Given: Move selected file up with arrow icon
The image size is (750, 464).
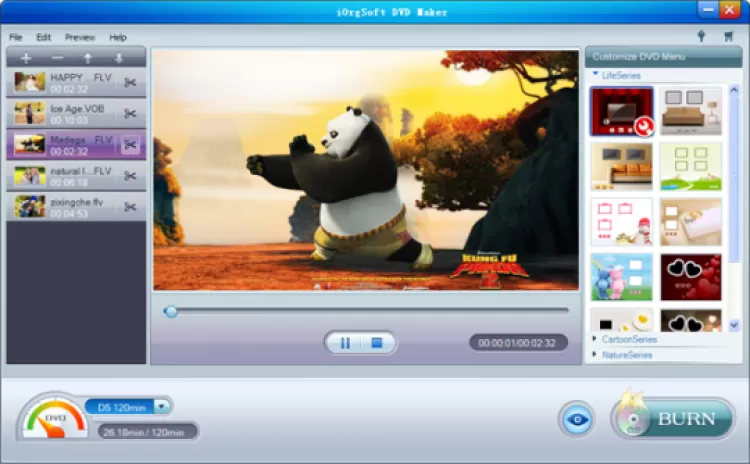Looking at the screenshot, I should [x=88, y=58].
